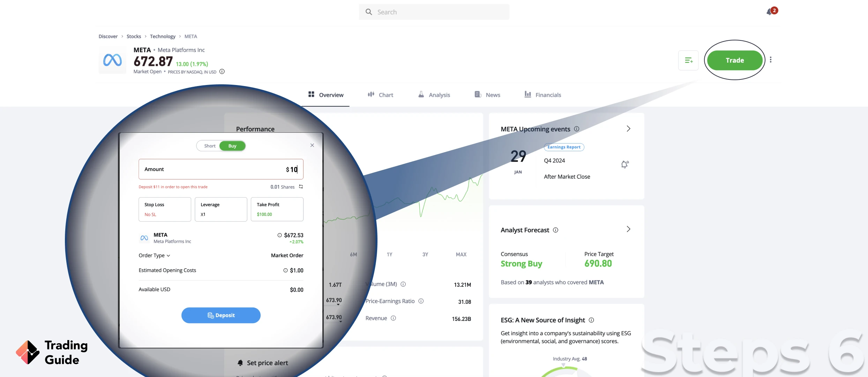868x377 pixels.
Task: Click info icon next to Volume (3M)
Action: (403, 284)
